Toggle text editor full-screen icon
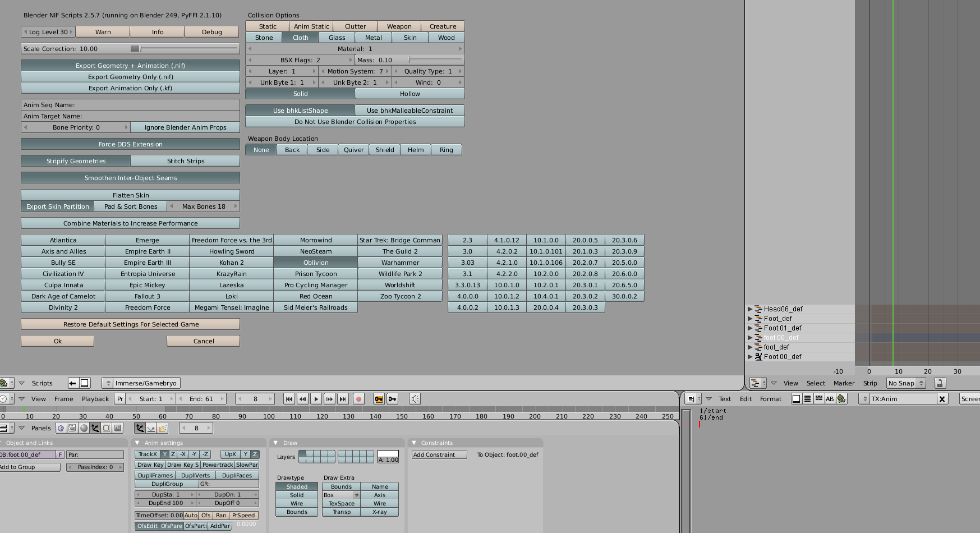980x533 pixels. [796, 399]
